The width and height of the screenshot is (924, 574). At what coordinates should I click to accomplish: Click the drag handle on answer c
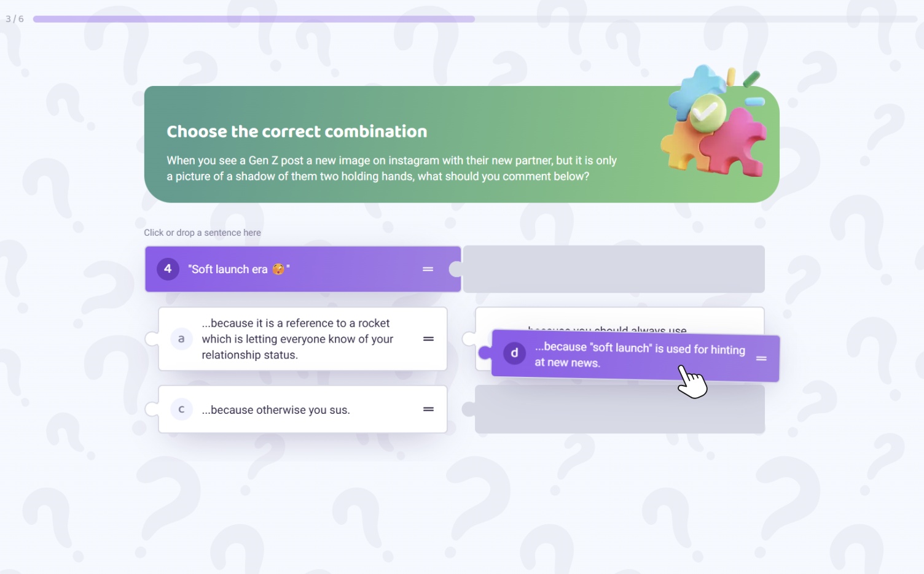click(428, 409)
